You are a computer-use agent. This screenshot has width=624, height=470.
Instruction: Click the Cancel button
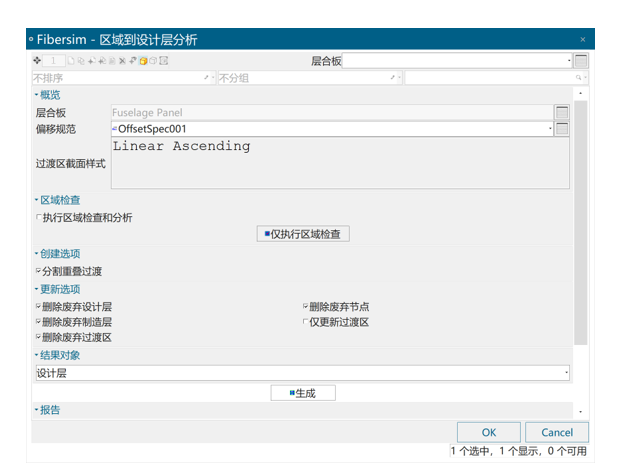click(x=557, y=432)
